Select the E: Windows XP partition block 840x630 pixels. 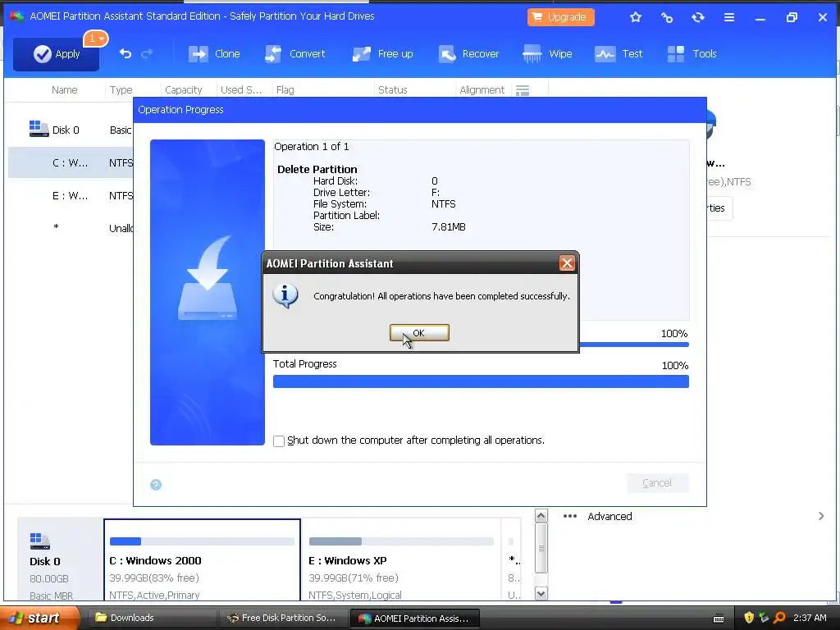(x=400, y=560)
